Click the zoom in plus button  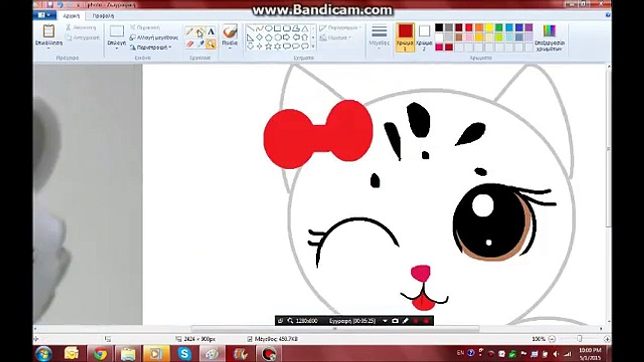(607, 339)
